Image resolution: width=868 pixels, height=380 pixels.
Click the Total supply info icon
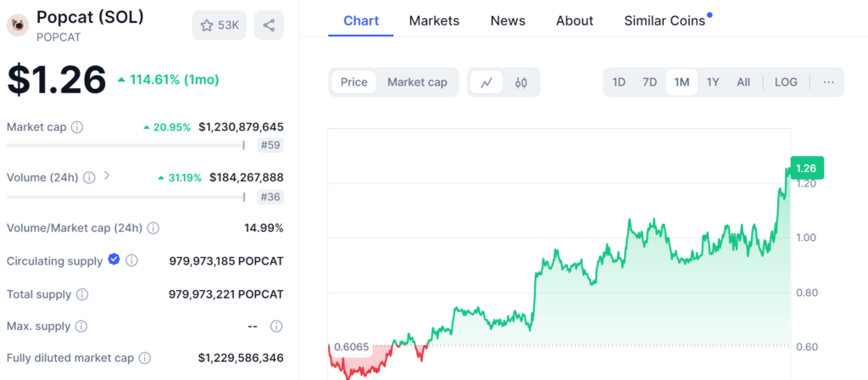point(82,294)
